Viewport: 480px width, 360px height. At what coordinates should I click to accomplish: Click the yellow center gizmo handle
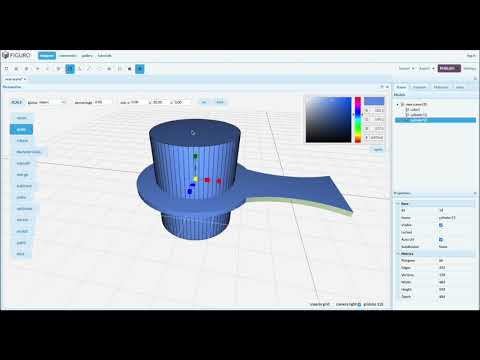tap(196, 179)
